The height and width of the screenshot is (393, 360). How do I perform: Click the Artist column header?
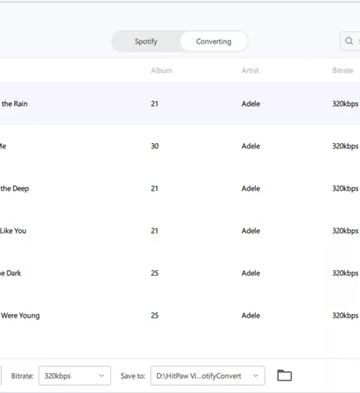click(250, 70)
